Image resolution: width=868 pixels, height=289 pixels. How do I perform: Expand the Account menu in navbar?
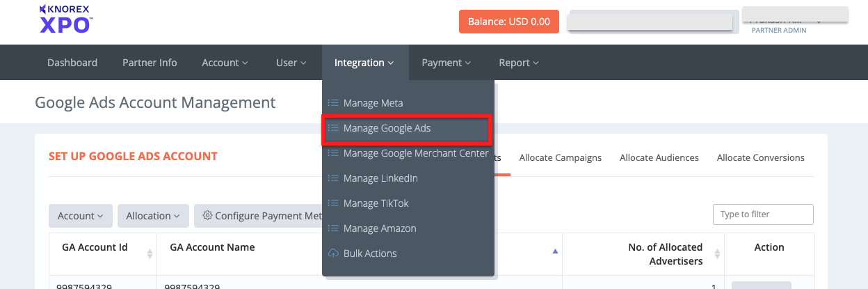coord(225,63)
